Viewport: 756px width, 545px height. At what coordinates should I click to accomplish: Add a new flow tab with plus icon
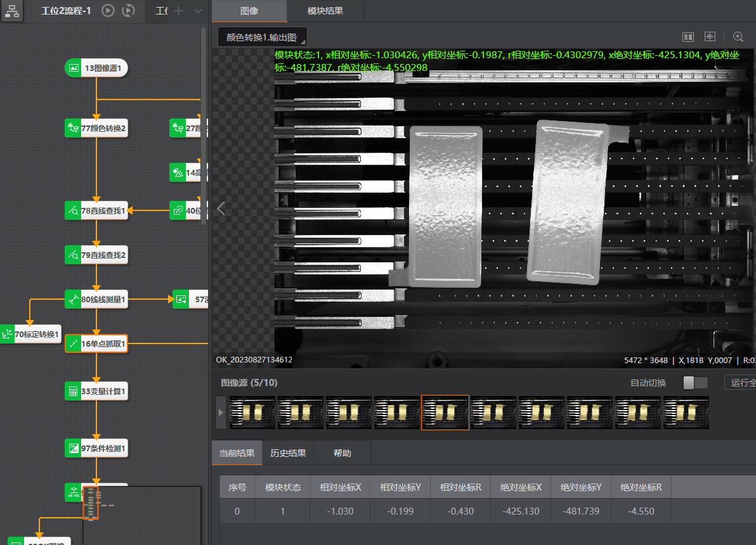click(x=178, y=11)
